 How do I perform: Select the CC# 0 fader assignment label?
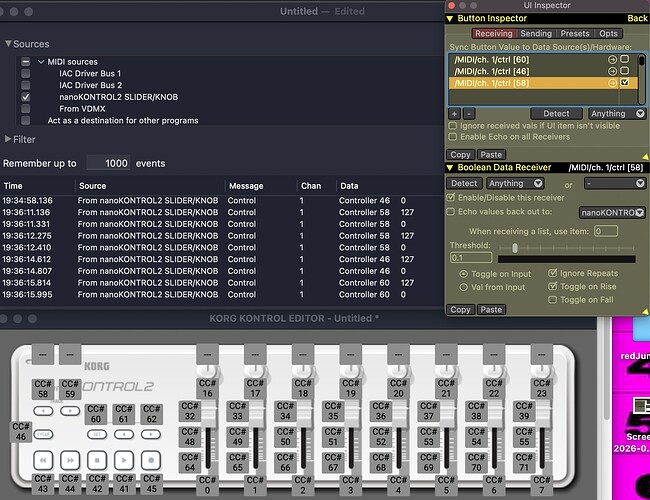pos(207,485)
